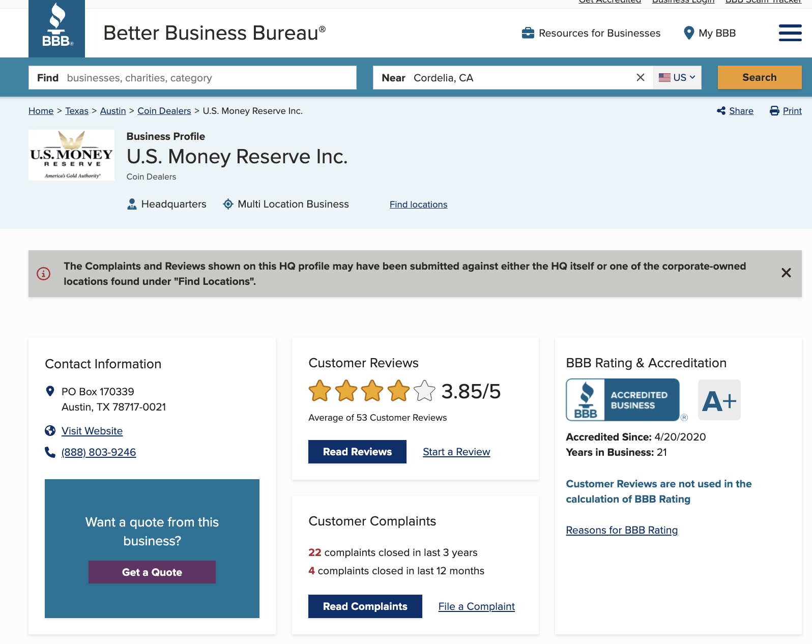Click the orange Search button

click(760, 77)
